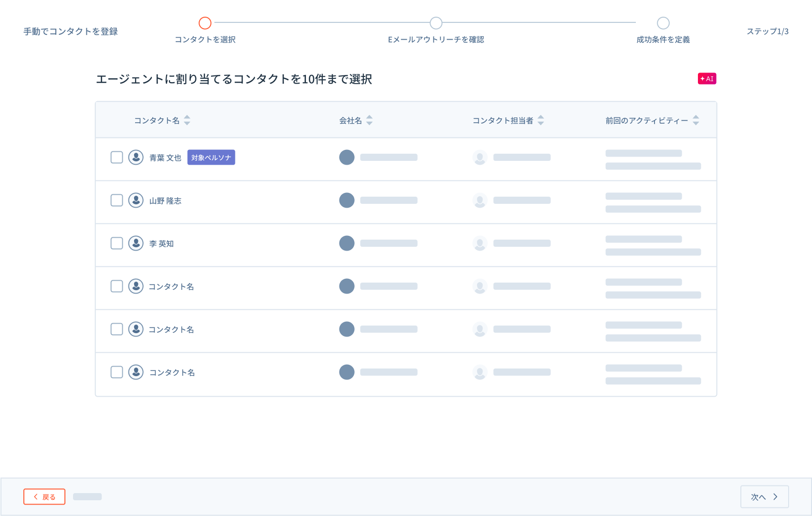Click the 手動でコンタクトを登録 title
812x516 pixels.
[71, 32]
